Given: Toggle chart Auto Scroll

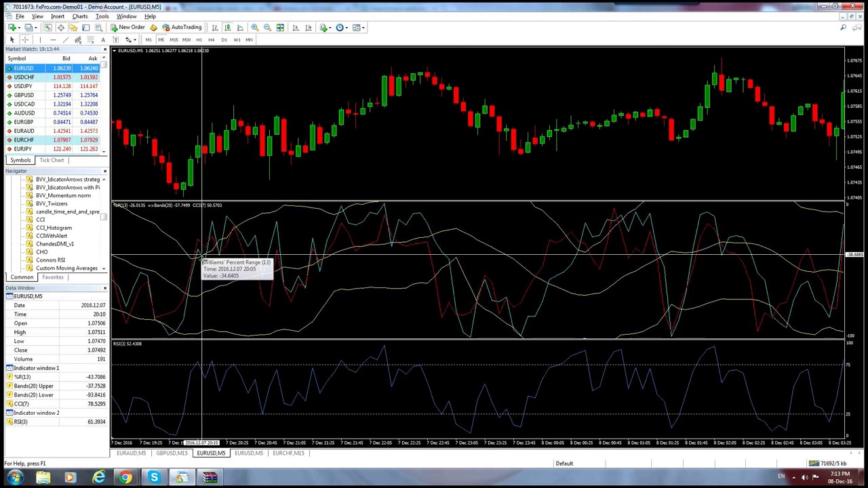Looking at the screenshot, I should [x=296, y=28].
